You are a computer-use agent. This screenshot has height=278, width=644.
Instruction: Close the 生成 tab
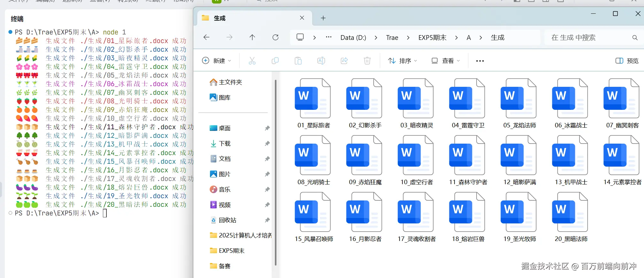tap(302, 18)
